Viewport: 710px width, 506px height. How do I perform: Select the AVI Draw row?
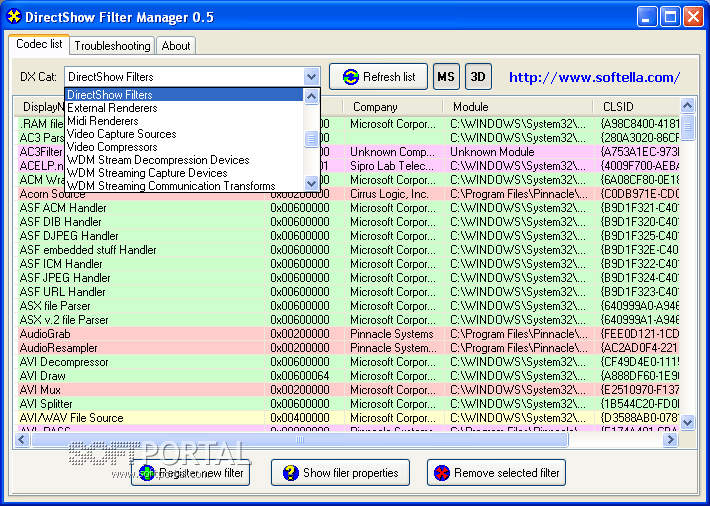[x=347, y=376]
